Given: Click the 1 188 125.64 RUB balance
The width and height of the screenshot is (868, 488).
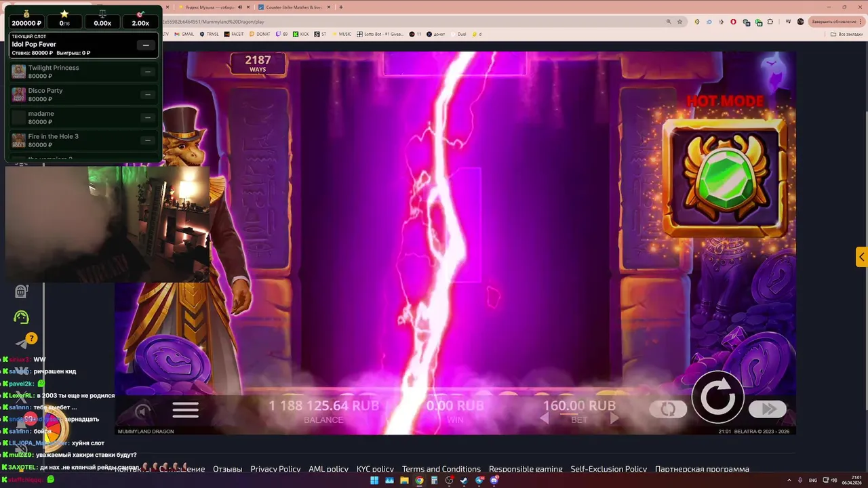Looking at the screenshot, I should coord(323,405).
